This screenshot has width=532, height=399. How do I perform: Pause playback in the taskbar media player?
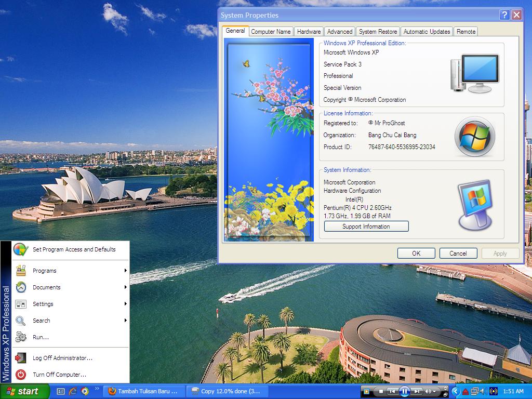pos(405,391)
